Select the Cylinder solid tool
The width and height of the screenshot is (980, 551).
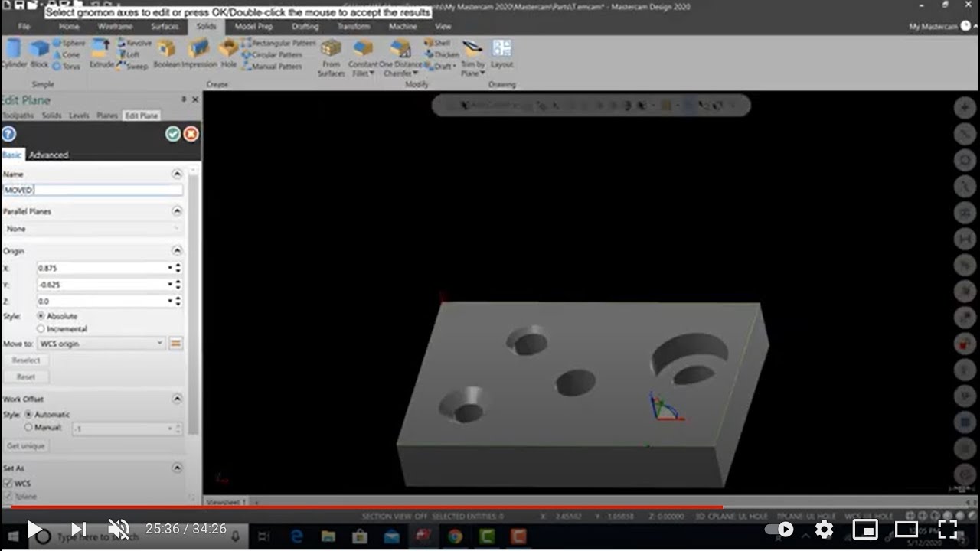[x=14, y=54]
